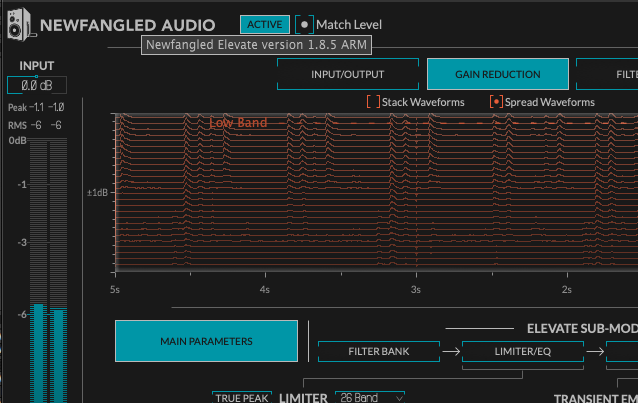Click the 3s marker on time axis
This screenshot has height=403, width=638.
(x=415, y=289)
